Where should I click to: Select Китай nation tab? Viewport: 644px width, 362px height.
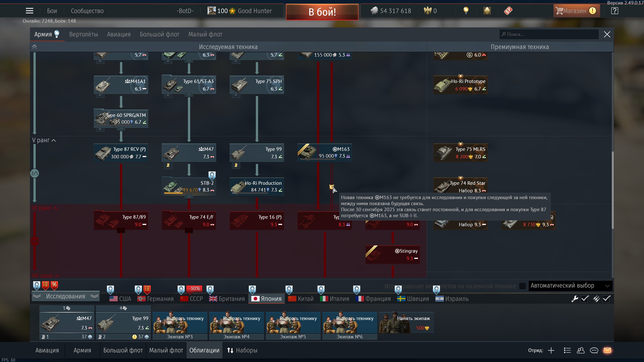(301, 299)
